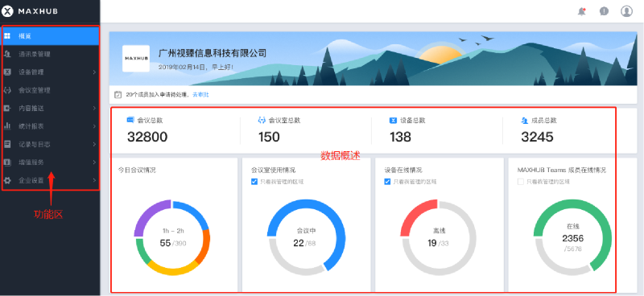Click the 设备总数 value 138
644x296 pixels.
[400, 137]
